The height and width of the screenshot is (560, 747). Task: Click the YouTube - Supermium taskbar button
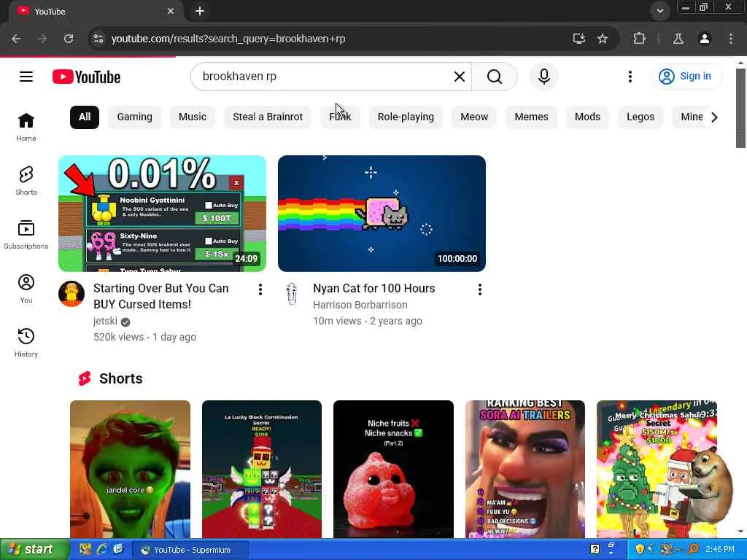tap(190, 550)
